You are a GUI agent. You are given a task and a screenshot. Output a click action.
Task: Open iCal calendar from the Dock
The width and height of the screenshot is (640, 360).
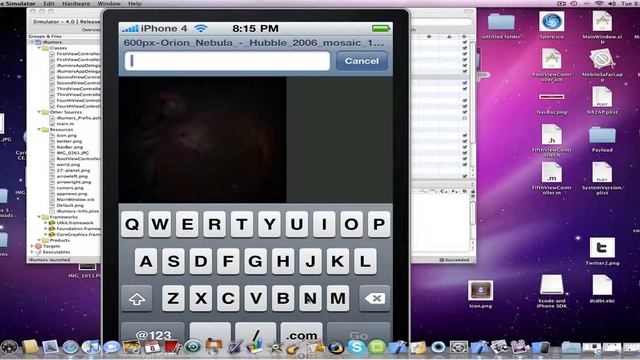(152, 347)
